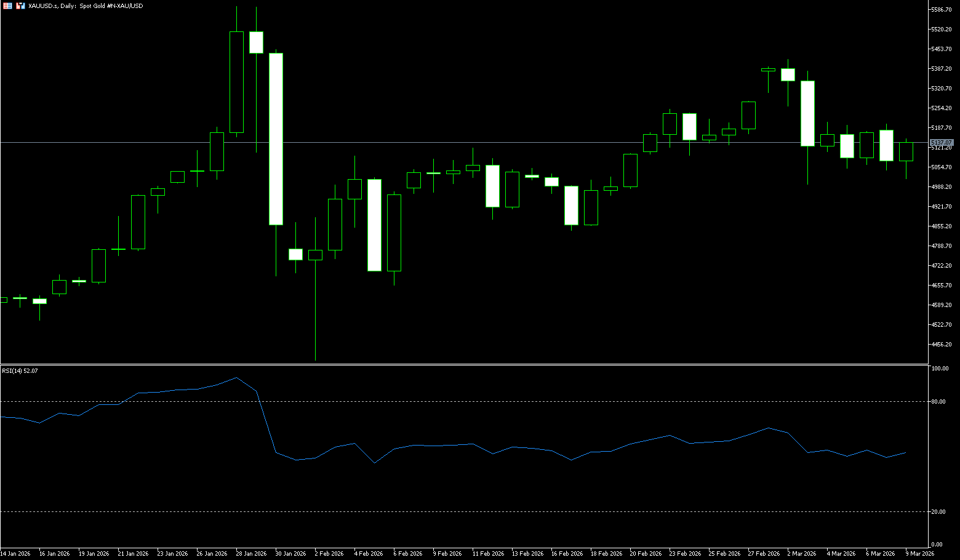Click the 4 Feb 2026 date label
This screenshot has width=960, height=560.
pyautogui.click(x=368, y=553)
